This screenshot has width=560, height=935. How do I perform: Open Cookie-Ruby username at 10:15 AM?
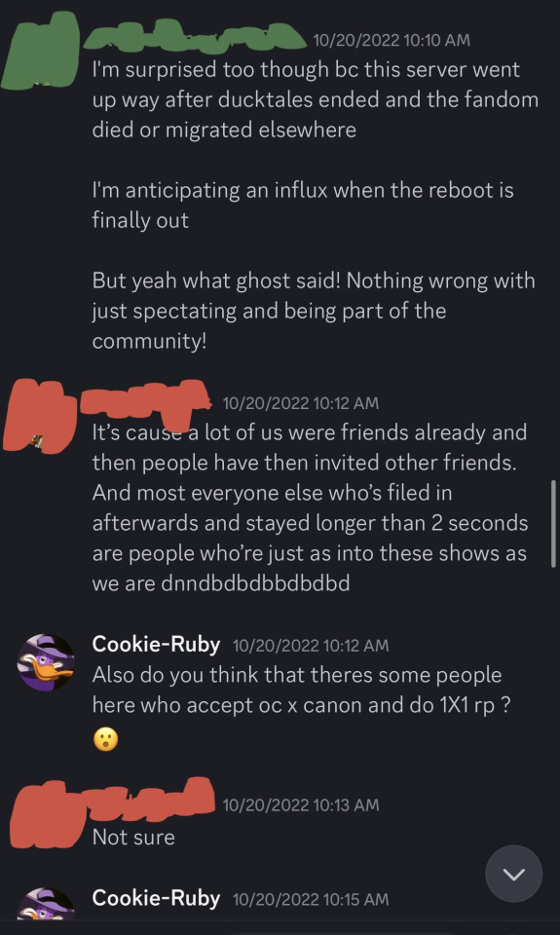tap(156, 899)
